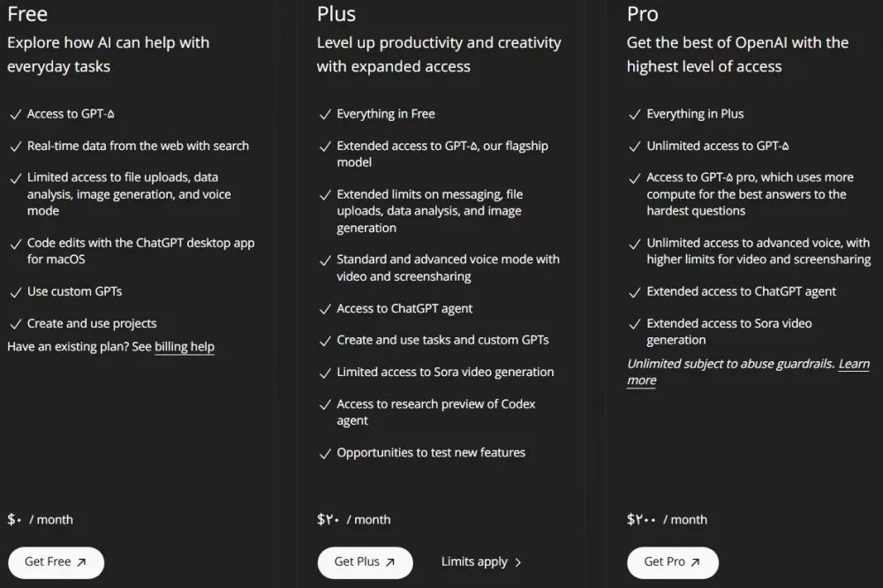Screen dimensions: 883x588
Task: Click the Get Free button
Action: (56, 562)
